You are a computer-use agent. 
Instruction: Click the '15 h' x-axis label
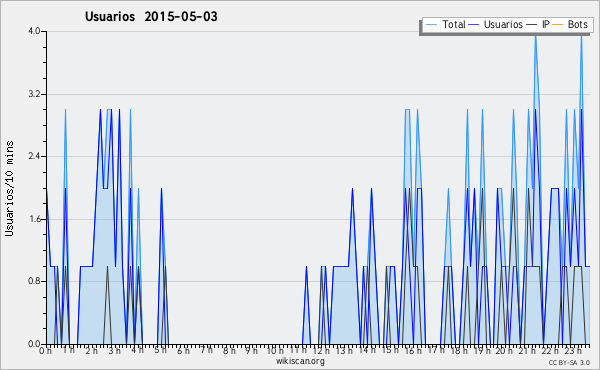390,350
